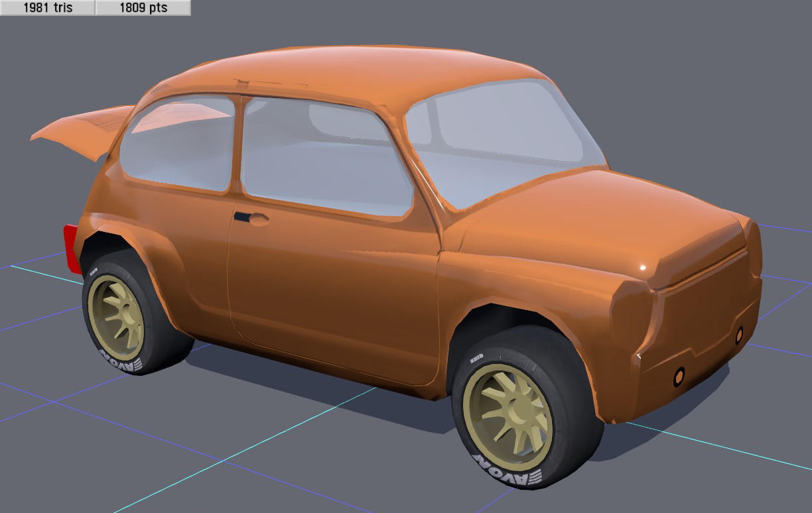This screenshot has height=513, width=812.
Task: Click the "1809 pts" points count label
Action: pos(143,8)
